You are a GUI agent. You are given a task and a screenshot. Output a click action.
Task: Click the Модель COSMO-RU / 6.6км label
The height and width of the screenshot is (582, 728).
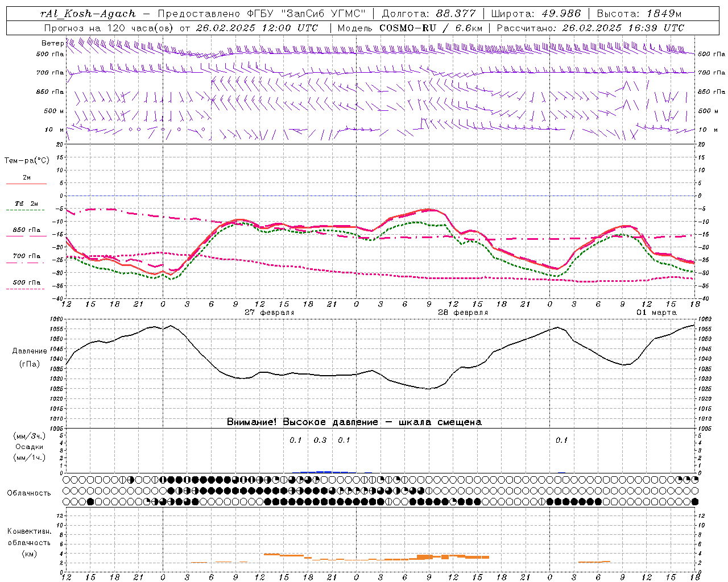click(409, 28)
